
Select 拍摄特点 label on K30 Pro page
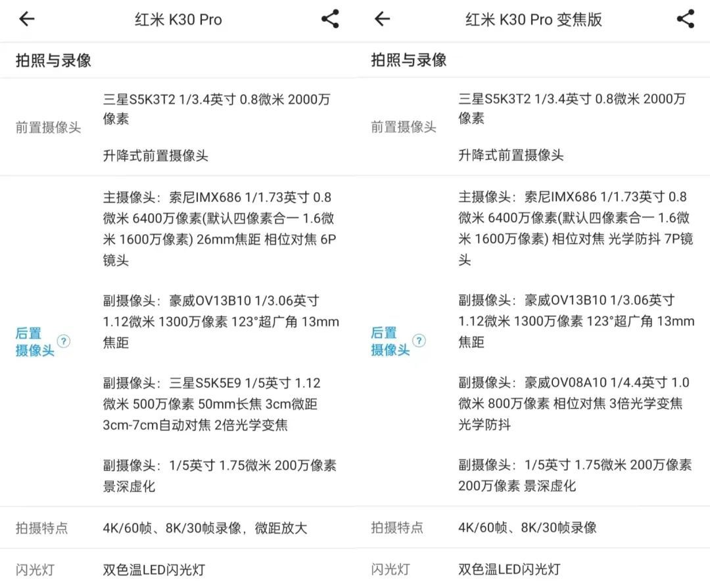pyautogui.click(x=41, y=528)
